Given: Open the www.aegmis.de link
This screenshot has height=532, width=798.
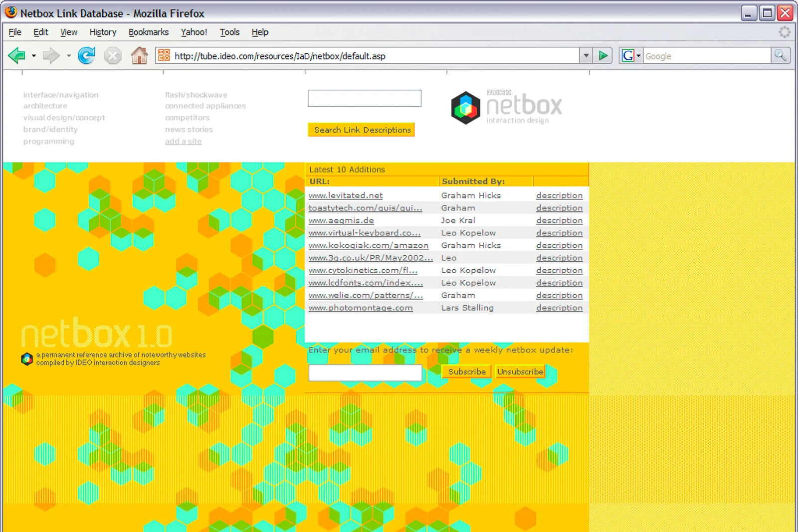Looking at the screenshot, I should [x=341, y=220].
